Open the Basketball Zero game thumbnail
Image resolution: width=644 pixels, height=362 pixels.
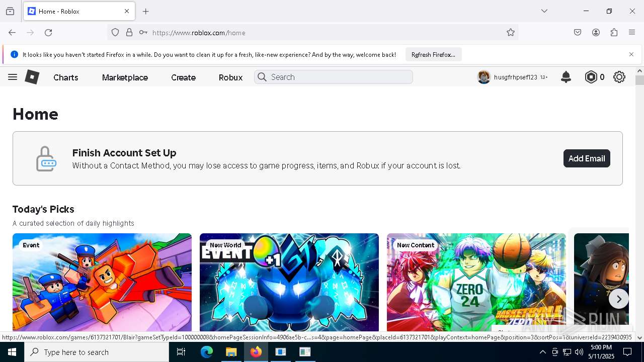point(476,283)
